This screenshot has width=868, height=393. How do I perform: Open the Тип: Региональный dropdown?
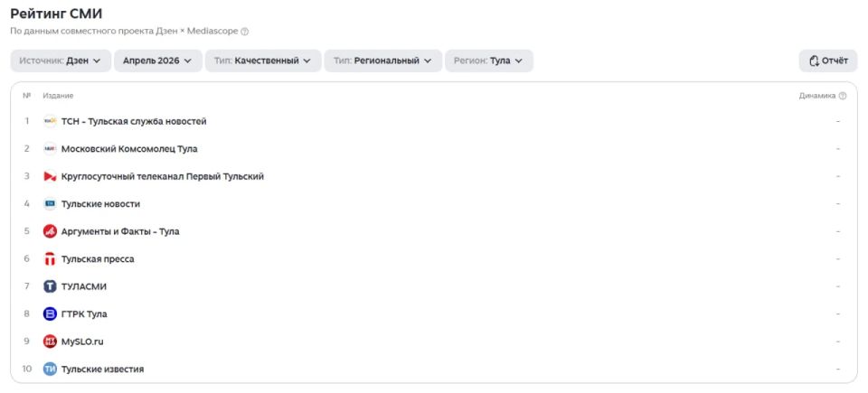383,61
